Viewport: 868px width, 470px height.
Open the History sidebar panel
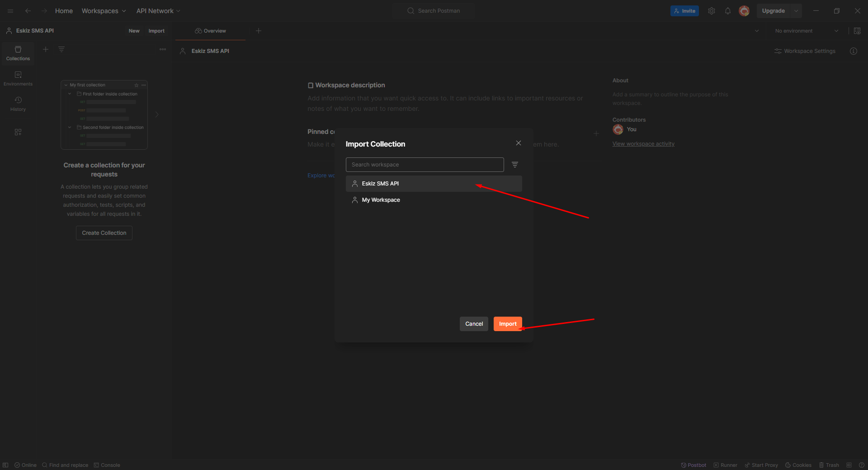tap(18, 104)
